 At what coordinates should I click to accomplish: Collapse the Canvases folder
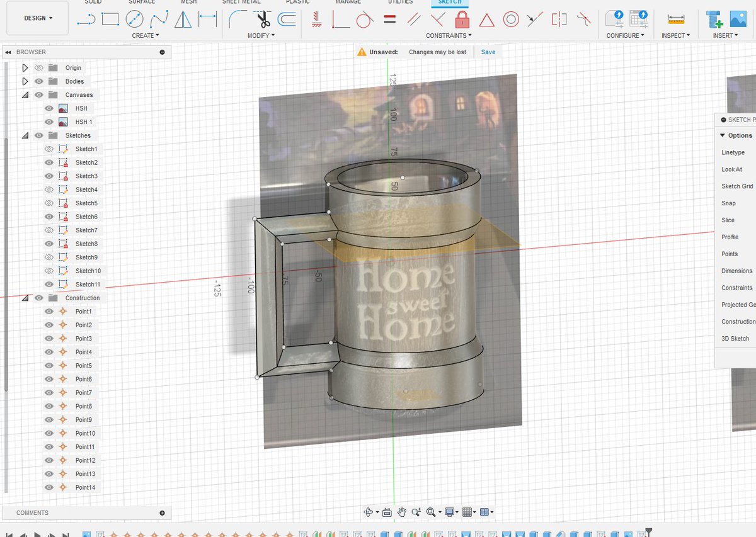click(x=25, y=95)
